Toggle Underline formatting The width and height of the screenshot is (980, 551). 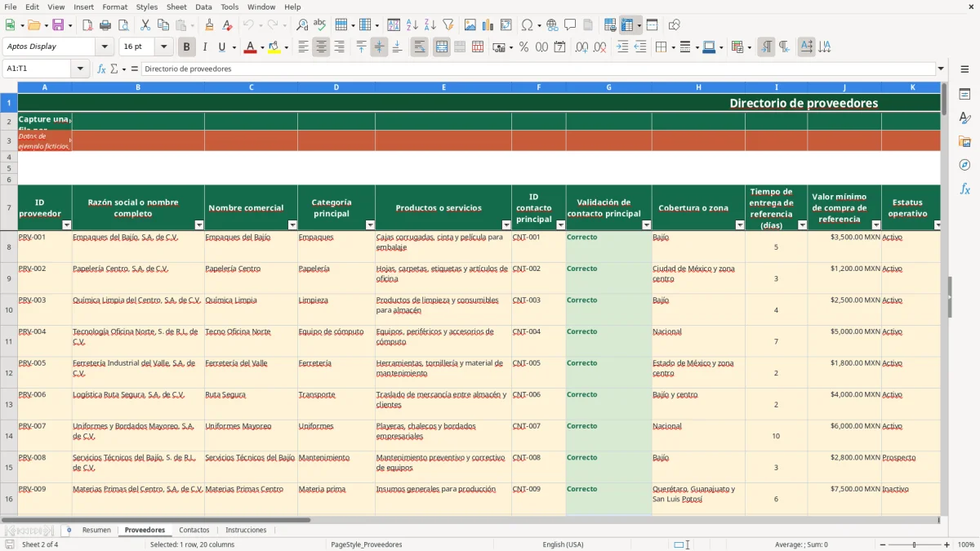coord(221,47)
